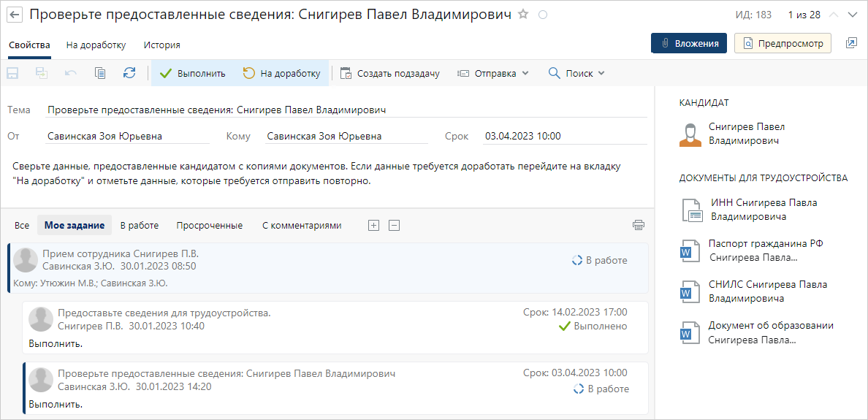Select the Просроченные filter

209,225
